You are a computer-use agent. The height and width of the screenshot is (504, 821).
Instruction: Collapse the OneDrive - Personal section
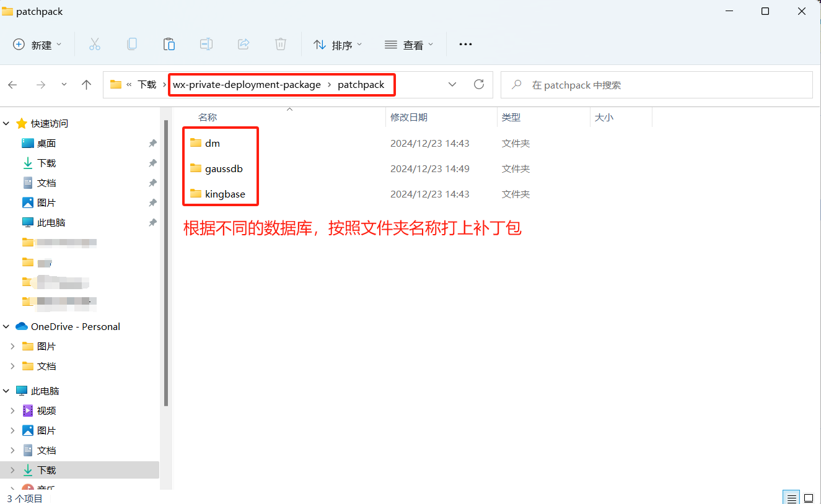pyautogui.click(x=6, y=326)
